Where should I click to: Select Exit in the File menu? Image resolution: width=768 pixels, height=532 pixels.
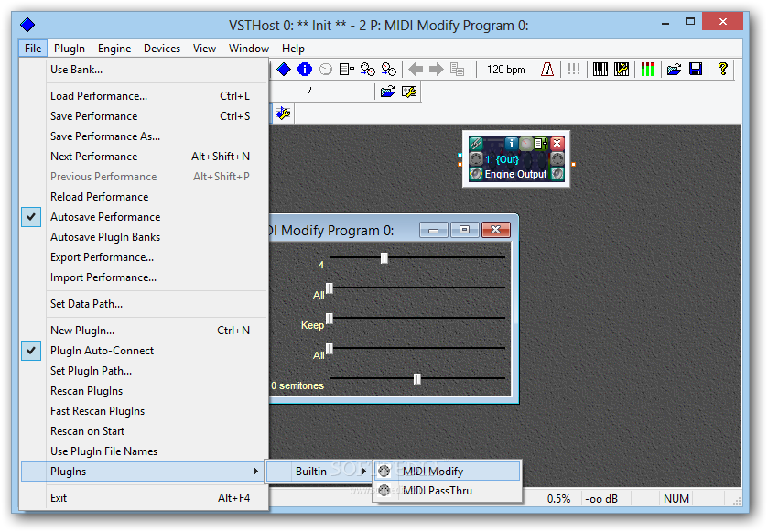pyautogui.click(x=144, y=498)
